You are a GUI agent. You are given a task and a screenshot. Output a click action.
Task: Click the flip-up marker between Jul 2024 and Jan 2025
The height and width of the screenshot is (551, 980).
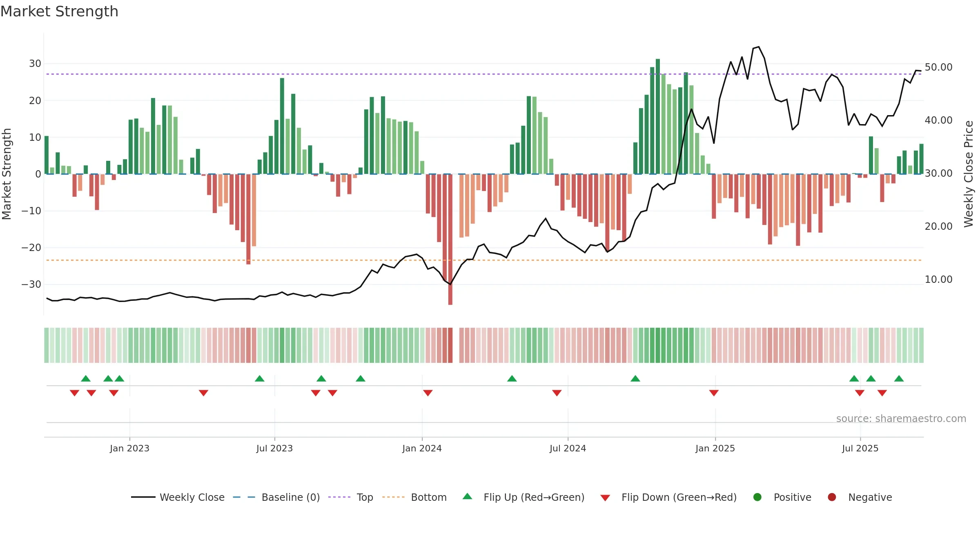pyautogui.click(x=635, y=378)
